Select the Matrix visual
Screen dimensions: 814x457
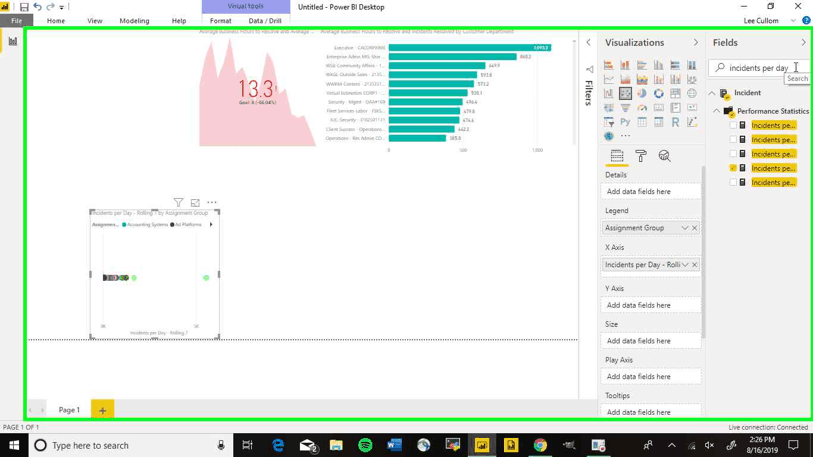[x=658, y=122]
